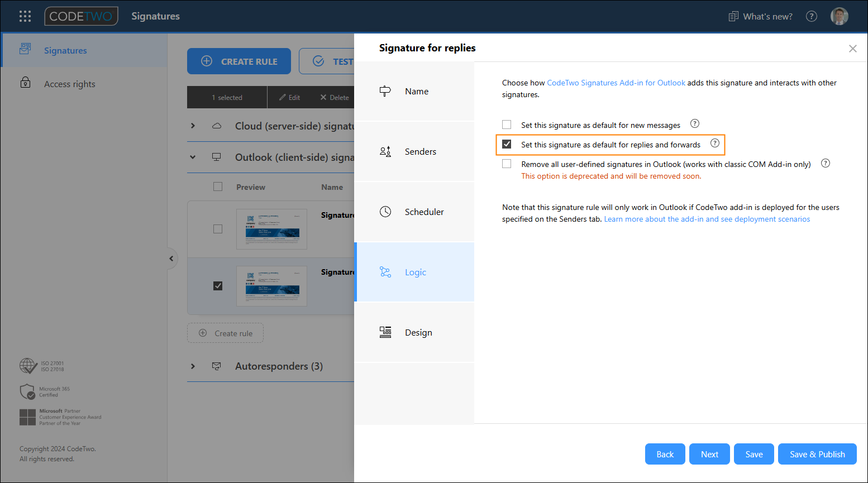The height and width of the screenshot is (483, 868).
Task: Click the Preview column header
Action: click(x=251, y=187)
